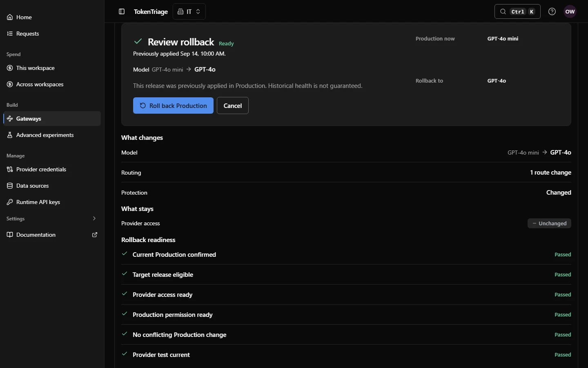588x368 pixels.
Task: Expand the Settings section chevron
Action: click(x=94, y=218)
